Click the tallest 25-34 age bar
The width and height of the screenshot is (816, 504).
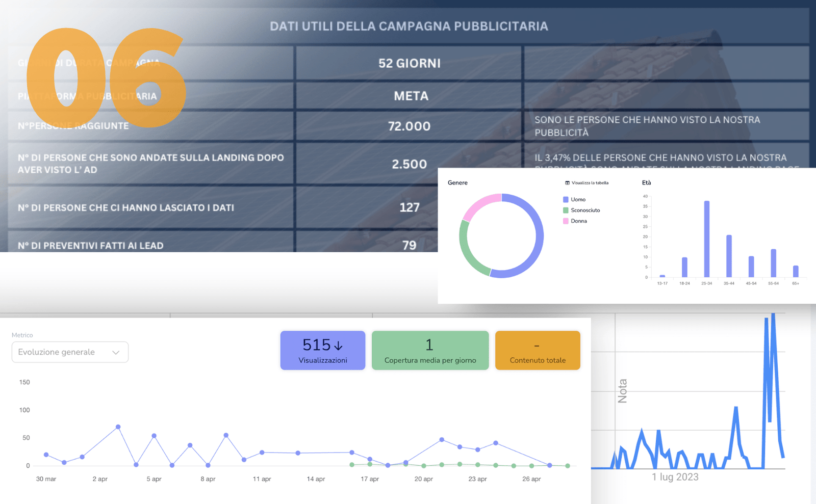pyautogui.click(x=706, y=238)
